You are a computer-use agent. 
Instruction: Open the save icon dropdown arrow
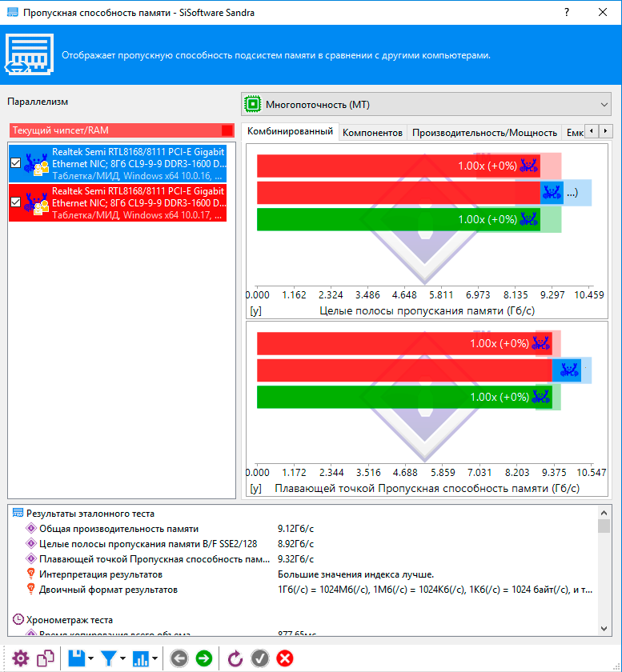point(90,658)
